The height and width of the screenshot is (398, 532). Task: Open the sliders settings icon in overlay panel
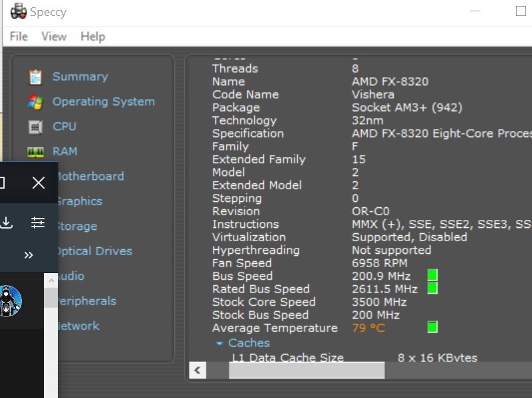point(38,223)
